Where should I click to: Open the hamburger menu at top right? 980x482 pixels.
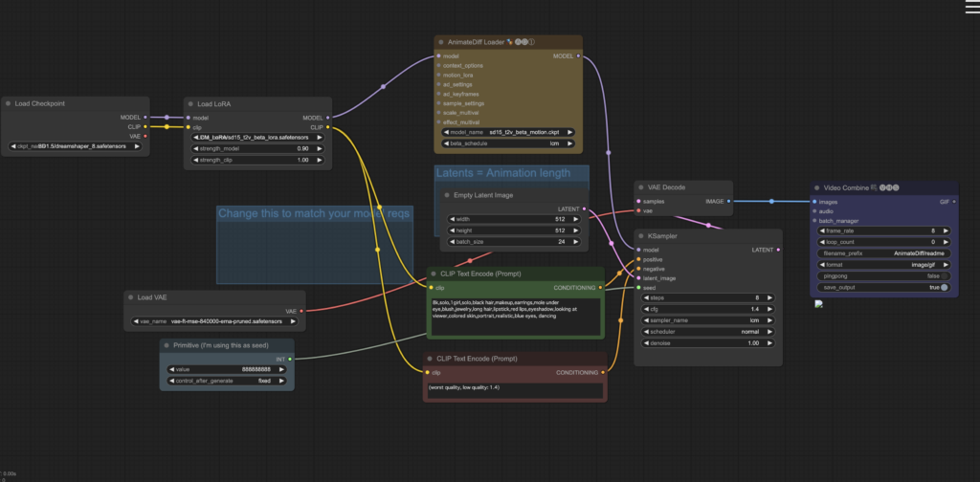972,10
